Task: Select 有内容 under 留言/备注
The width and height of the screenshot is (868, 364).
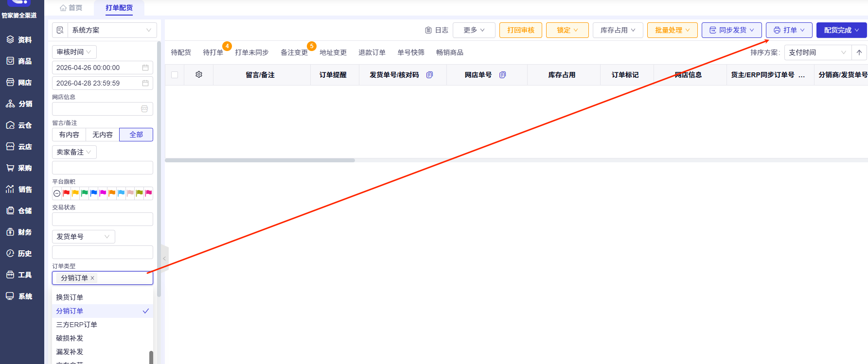Action: 69,135
